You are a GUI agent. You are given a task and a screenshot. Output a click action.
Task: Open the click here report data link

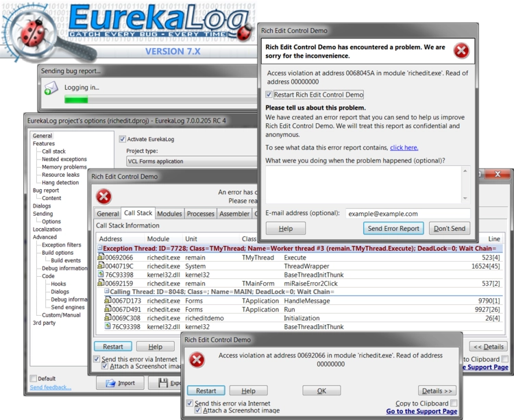[404, 147]
